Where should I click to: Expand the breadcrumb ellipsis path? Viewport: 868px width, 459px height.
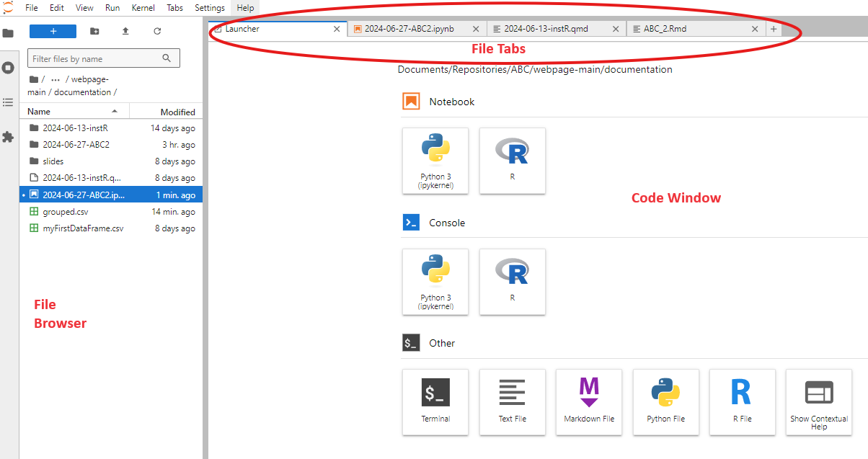coord(56,79)
